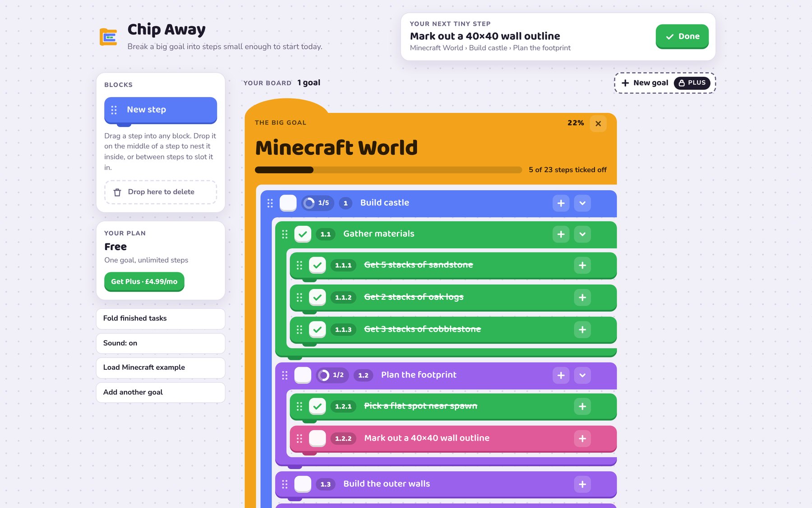The width and height of the screenshot is (812, 508).
Task: Tick Mark out a 40×40 wall outline checkbox
Action: coord(318,438)
